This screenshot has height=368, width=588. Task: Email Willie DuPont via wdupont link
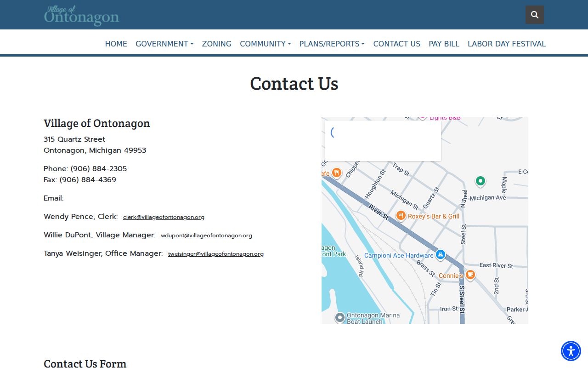coord(206,236)
